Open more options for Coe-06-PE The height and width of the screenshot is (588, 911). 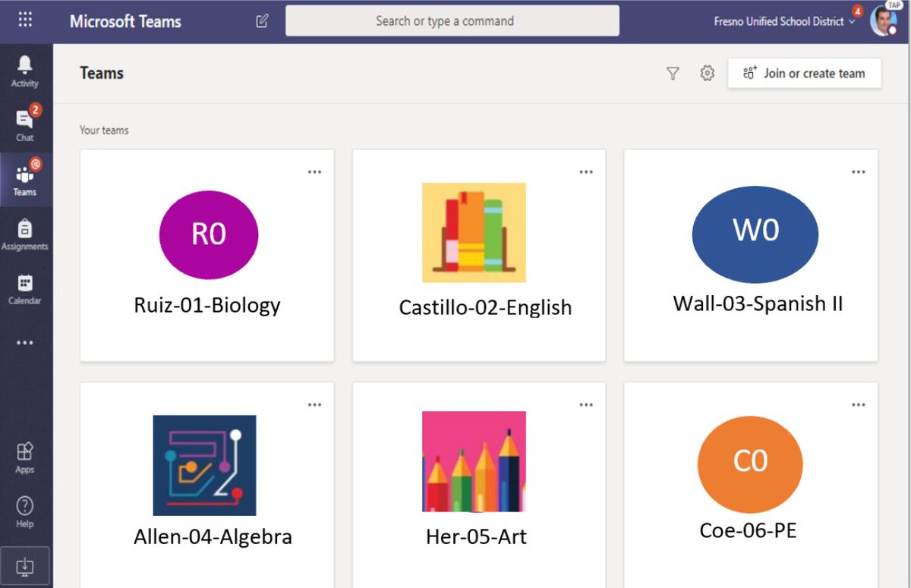[x=859, y=405]
